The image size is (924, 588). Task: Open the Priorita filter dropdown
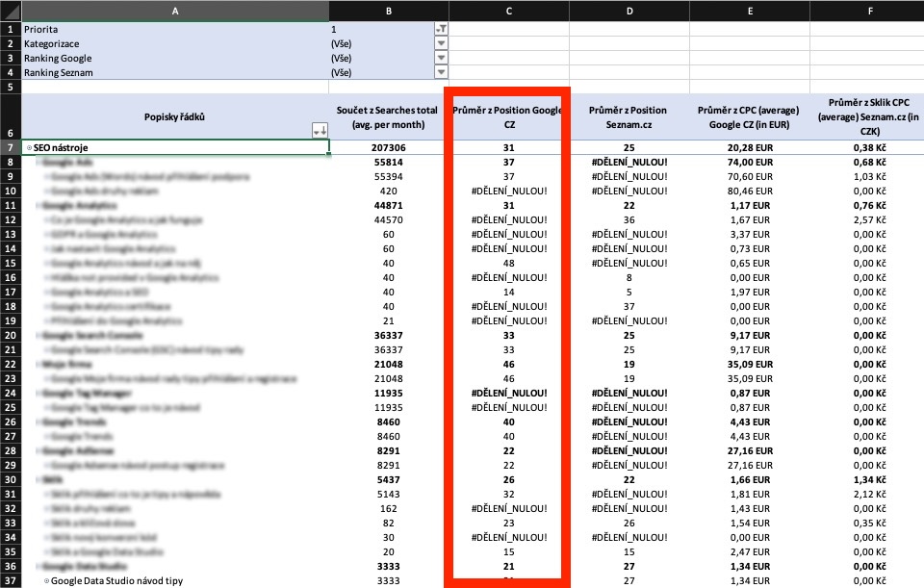click(441, 29)
